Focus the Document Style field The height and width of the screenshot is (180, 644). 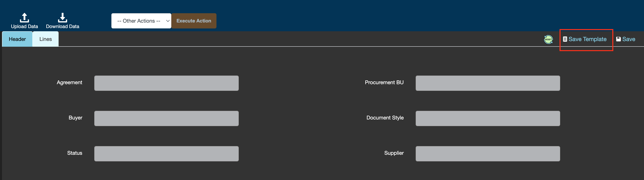(488, 118)
